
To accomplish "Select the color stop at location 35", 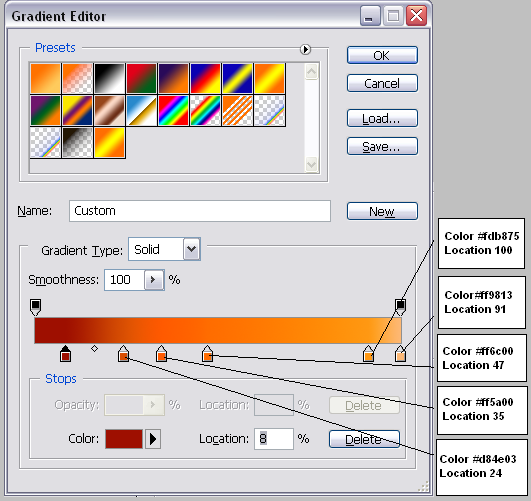I will pos(162,354).
